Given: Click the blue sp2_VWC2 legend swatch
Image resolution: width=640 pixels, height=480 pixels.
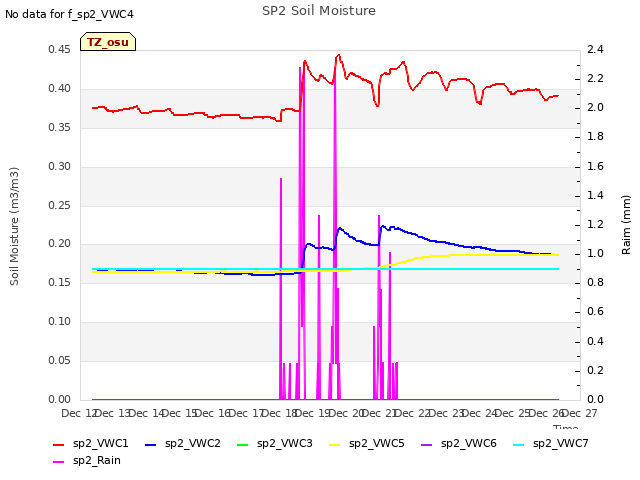Looking at the screenshot, I should point(151,444).
